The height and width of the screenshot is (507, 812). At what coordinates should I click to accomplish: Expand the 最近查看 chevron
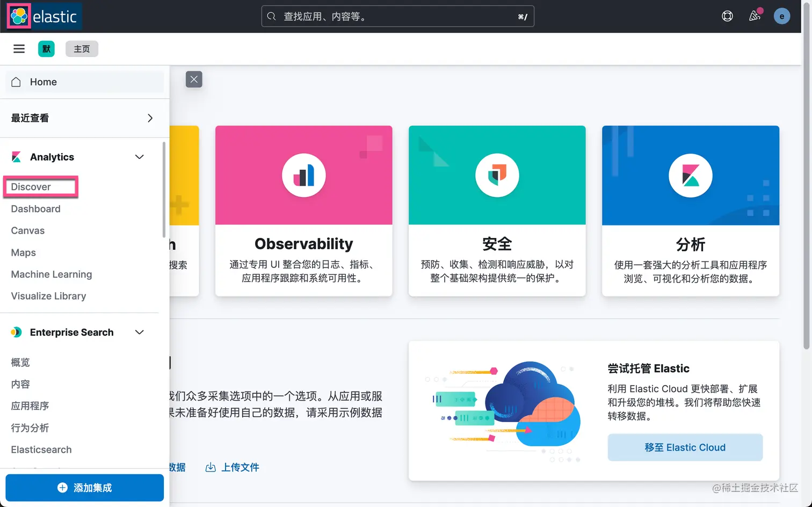click(x=150, y=118)
